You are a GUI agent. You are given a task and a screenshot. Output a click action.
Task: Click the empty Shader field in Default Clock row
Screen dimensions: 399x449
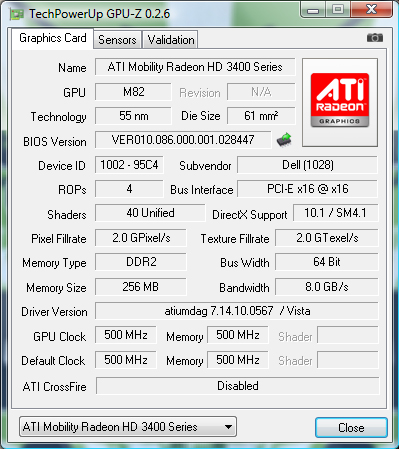pyautogui.click(x=348, y=360)
